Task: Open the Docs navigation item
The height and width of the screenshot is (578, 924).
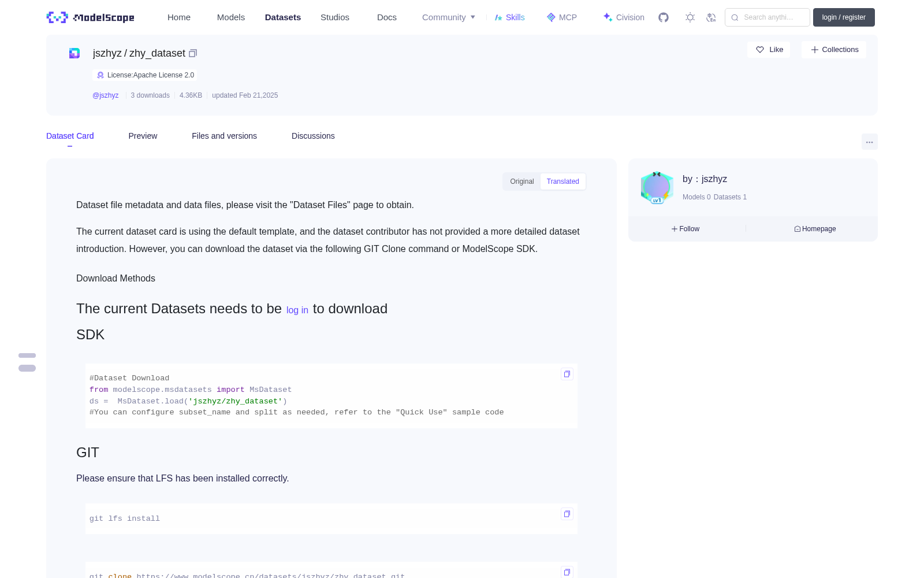Action: tap(387, 17)
